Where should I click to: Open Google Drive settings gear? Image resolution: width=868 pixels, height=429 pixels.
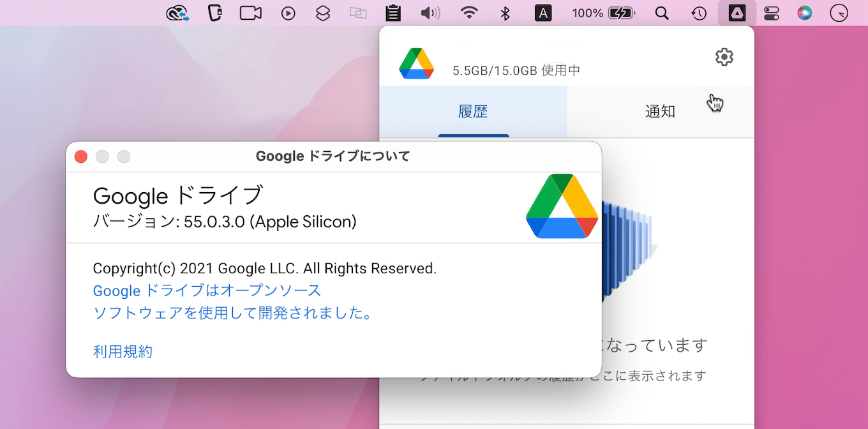pos(724,57)
